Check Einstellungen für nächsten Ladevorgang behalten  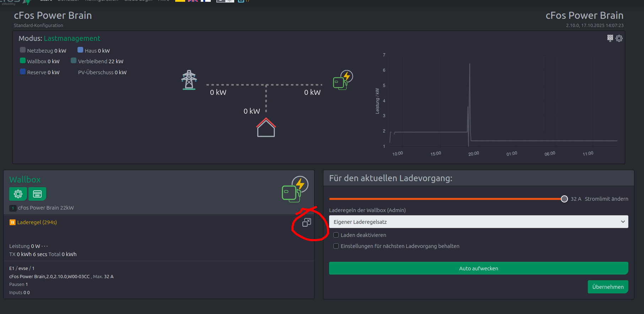coord(336,246)
